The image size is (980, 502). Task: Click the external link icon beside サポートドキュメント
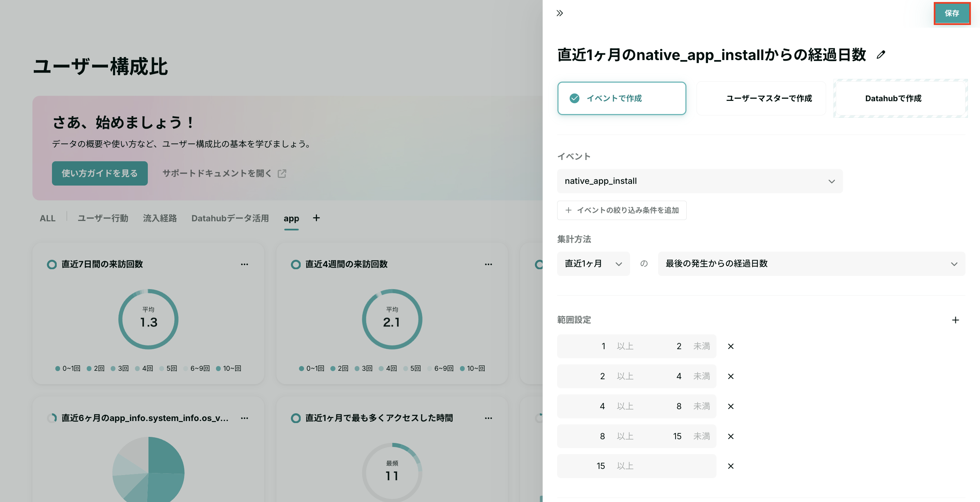click(282, 174)
